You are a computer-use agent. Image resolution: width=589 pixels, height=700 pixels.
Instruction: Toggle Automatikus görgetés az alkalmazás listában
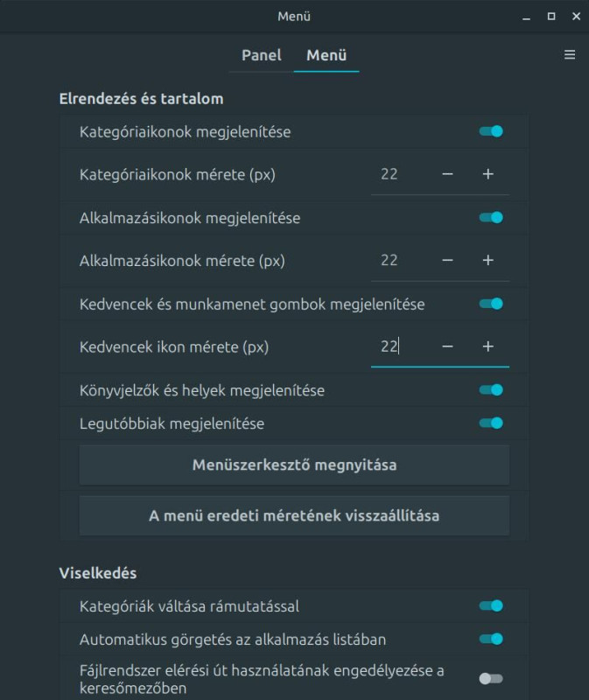click(491, 639)
